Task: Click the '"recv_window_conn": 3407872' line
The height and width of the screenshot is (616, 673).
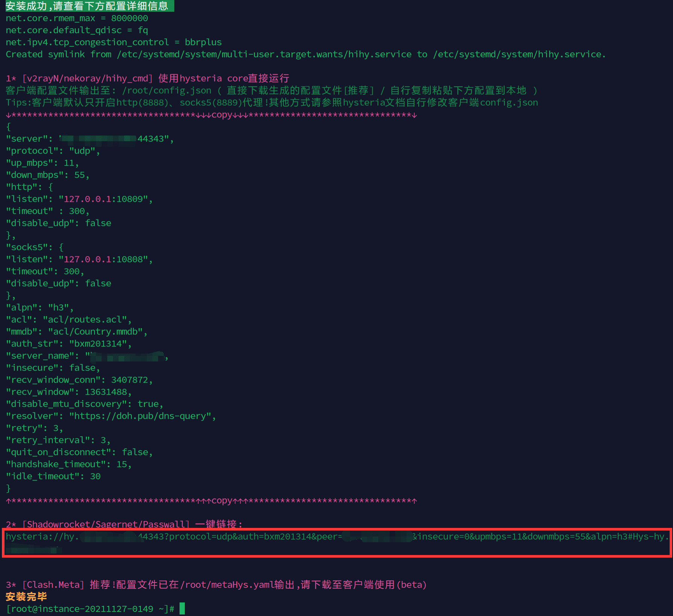Action: coord(79,380)
